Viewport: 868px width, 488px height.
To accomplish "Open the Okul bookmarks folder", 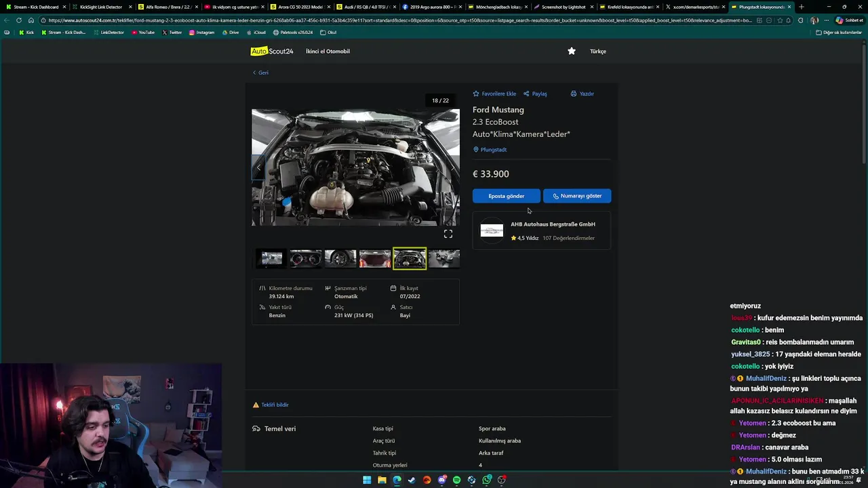I will click(x=328, y=33).
